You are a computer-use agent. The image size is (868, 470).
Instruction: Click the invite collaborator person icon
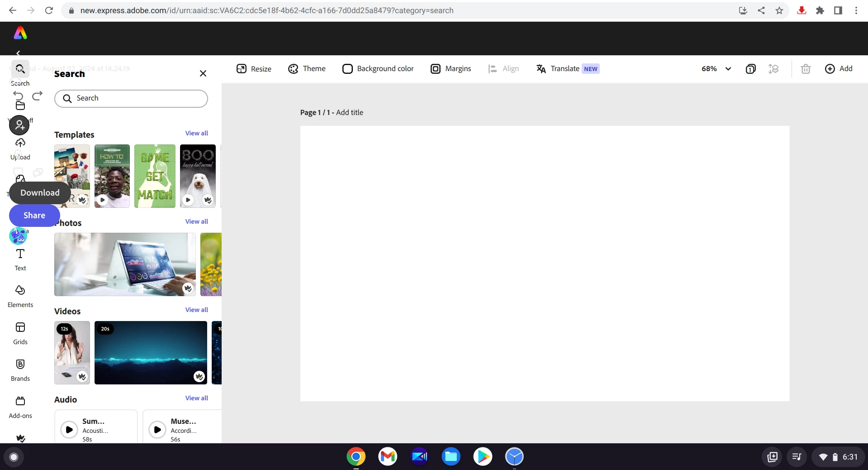(19, 125)
